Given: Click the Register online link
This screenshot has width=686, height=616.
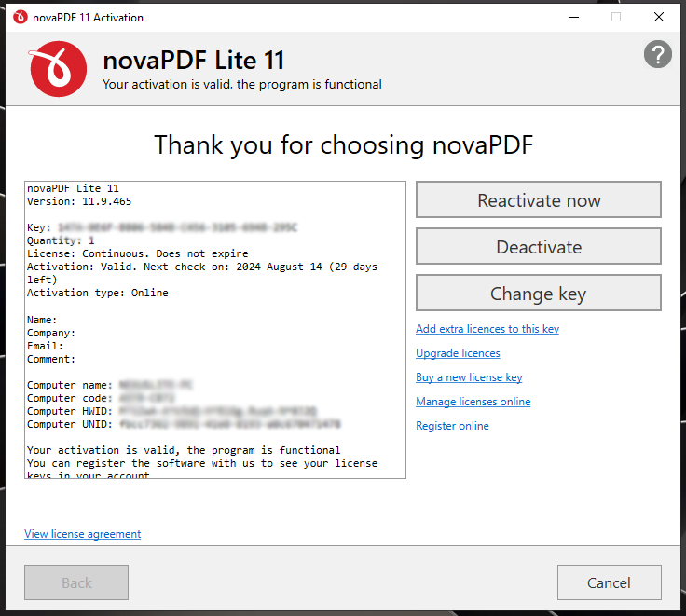Looking at the screenshot, I should 452,426.
